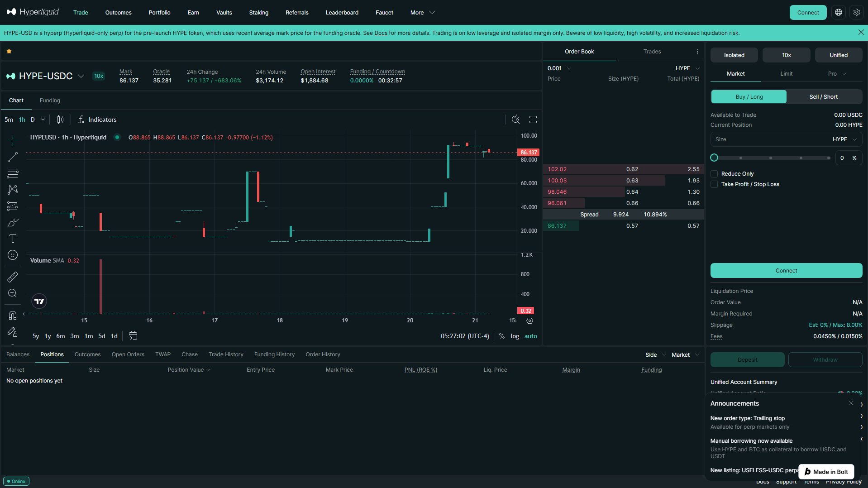The image size is (868, 488).
Task: Click the size percent input field
Action: pyautogui.click(x=848, y=158)
